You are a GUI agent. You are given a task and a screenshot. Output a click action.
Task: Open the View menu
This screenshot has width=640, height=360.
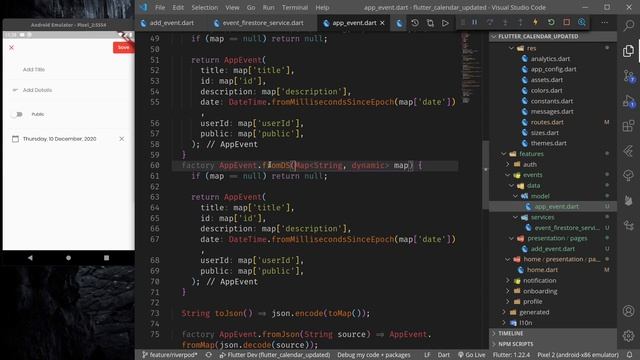coord(232,7)
